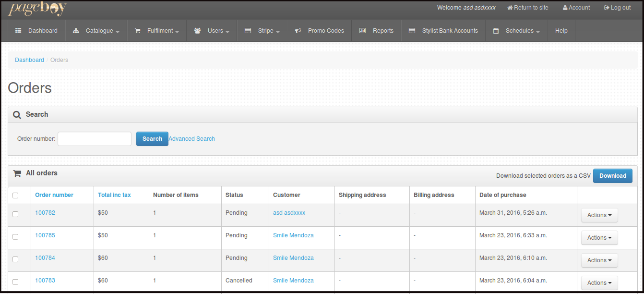The image size is (644, 294).
Task: Open the Actions dropdown for order 100784
Action: point(599,260)
